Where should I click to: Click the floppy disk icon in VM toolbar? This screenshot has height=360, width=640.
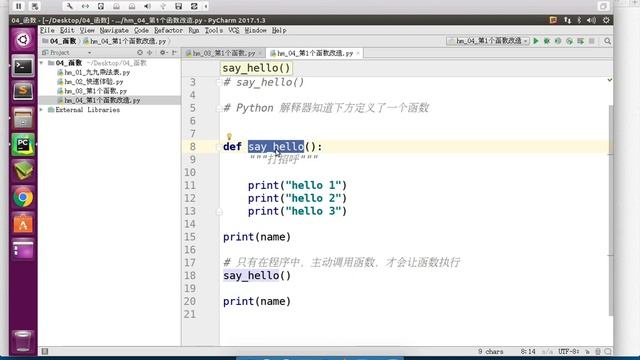tap(178, 6)
